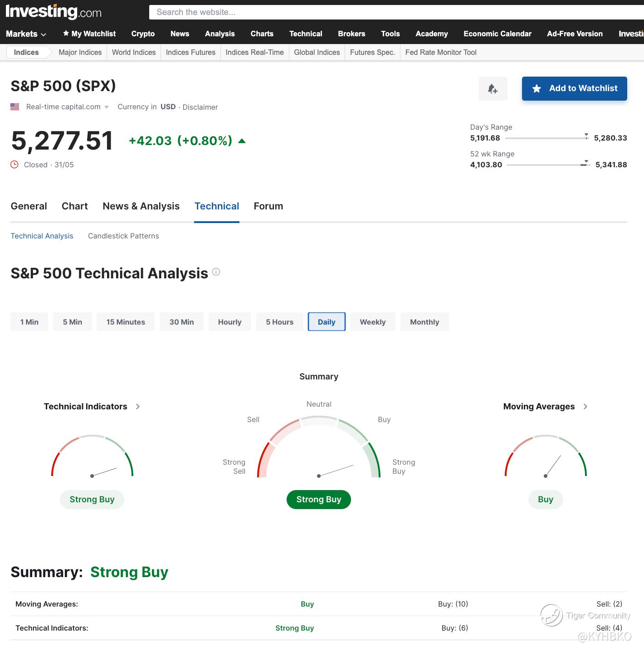Click the info icon beside Technical Analysis heading
The width and height of the screenshot is (644, 651).
(x=216, y=272)
